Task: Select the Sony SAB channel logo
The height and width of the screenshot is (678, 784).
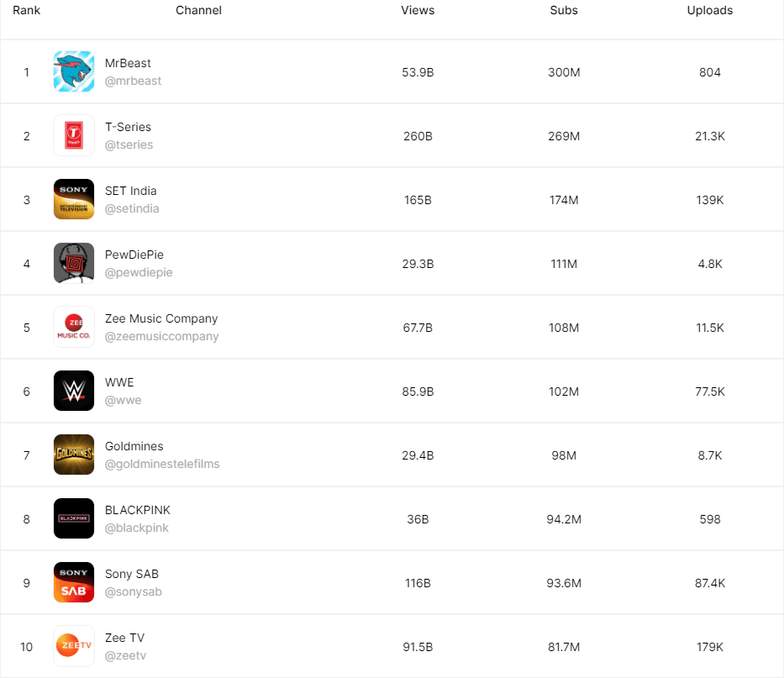Action: [x=74, y=582]
